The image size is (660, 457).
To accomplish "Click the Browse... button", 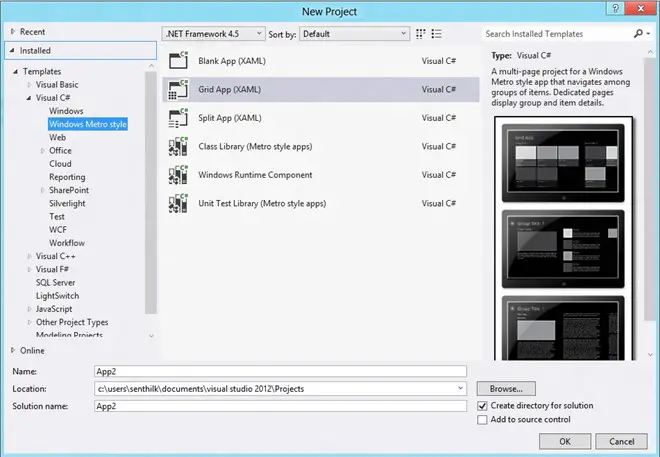I will point(506,388).
